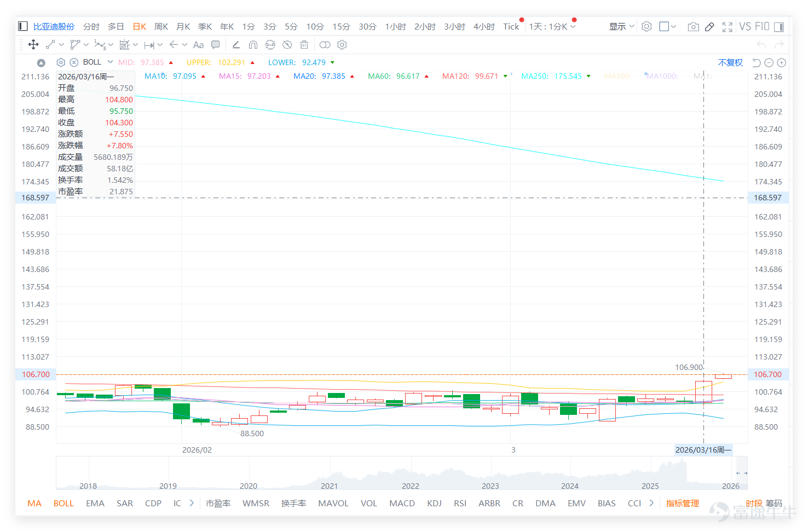Viewport: 808px width, 532px height.
Task: Toggle the drawing pencil tool in top bar
Action: click(709, 27)
